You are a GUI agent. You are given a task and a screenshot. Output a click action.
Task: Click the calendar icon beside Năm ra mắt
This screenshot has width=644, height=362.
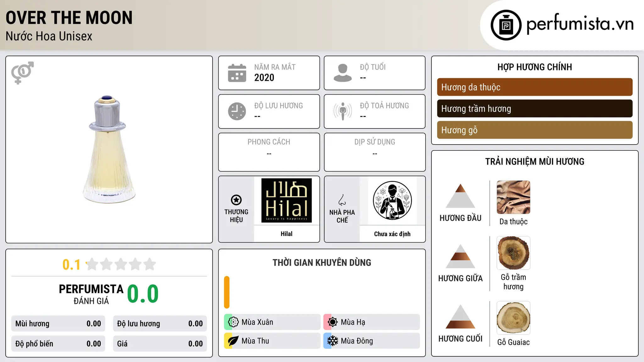(x=237, y=73)
